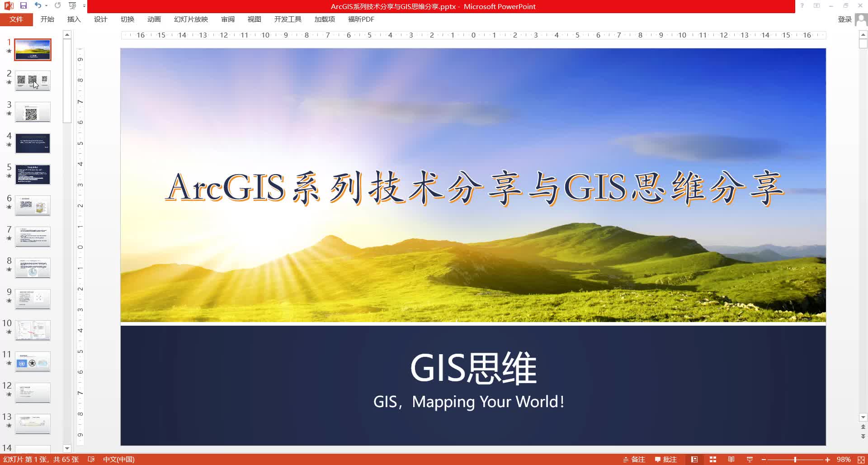Click the user account avatar icon
Screen dimensions: 868x465
click(x=861, y=20)
